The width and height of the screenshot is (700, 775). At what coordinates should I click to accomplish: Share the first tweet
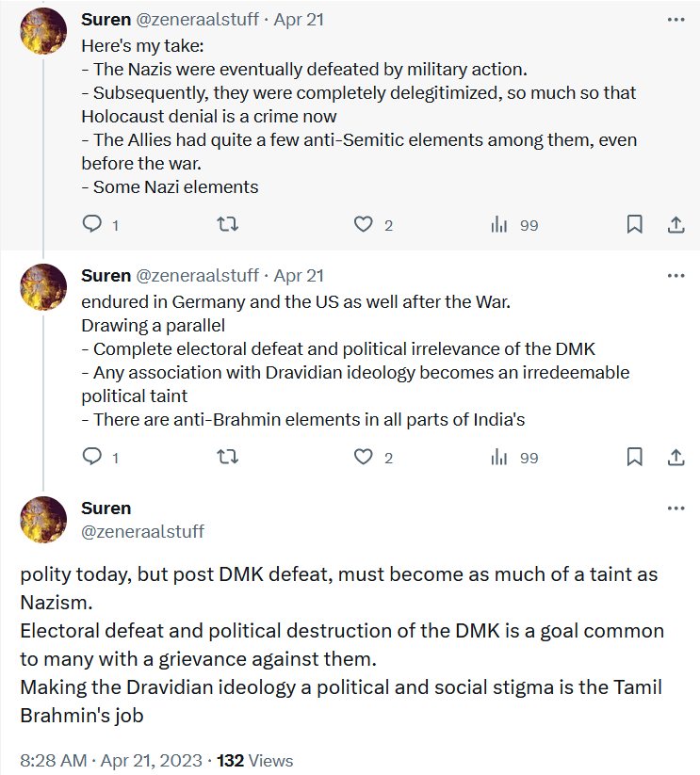[676, 224]
